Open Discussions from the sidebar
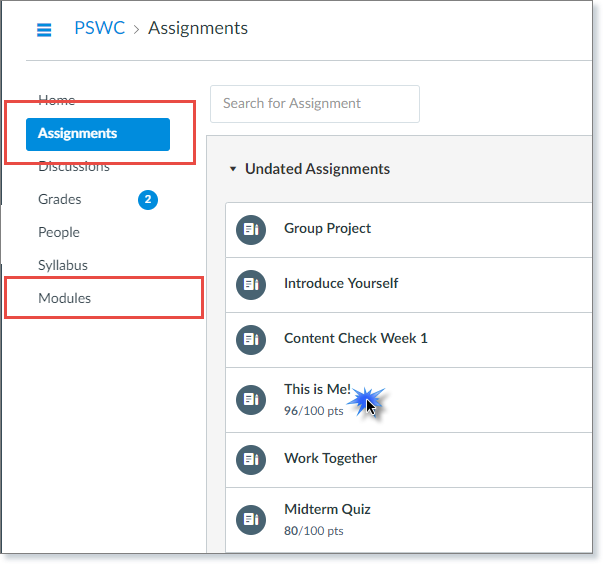Image resolution: width=603 pixels, height=564 pixels. 73,166
